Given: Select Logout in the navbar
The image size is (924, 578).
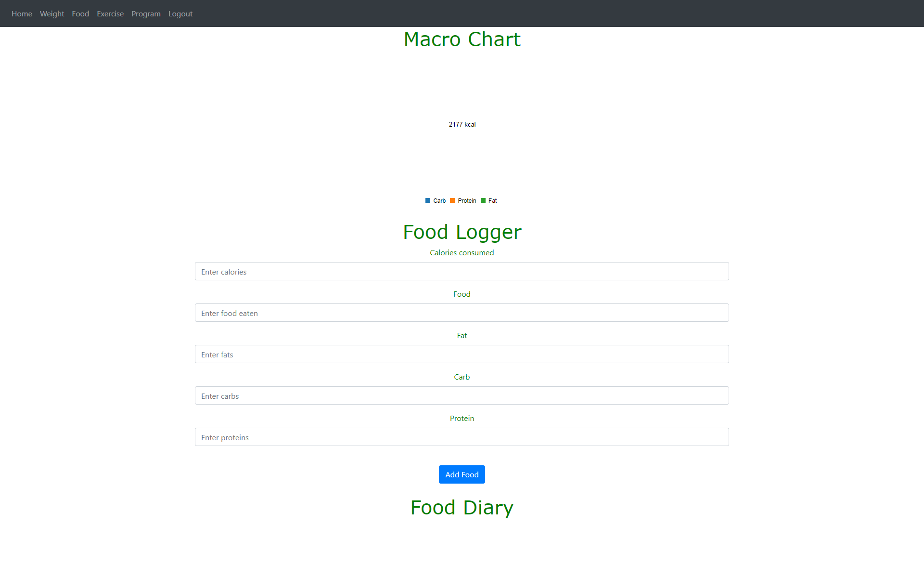Looking at the screenshot, I should pyautogui.click(x=180, y=13).
